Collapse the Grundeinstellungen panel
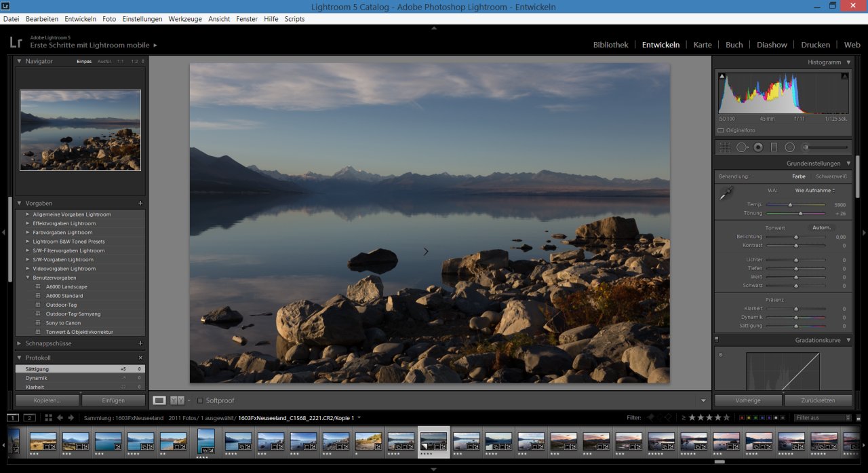Screen dimensions: 868x473 point(848,164)
